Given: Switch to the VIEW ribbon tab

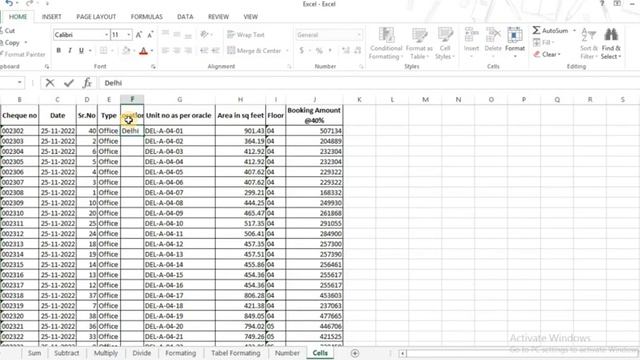Looking at the screenshot, I should [250, 17].
